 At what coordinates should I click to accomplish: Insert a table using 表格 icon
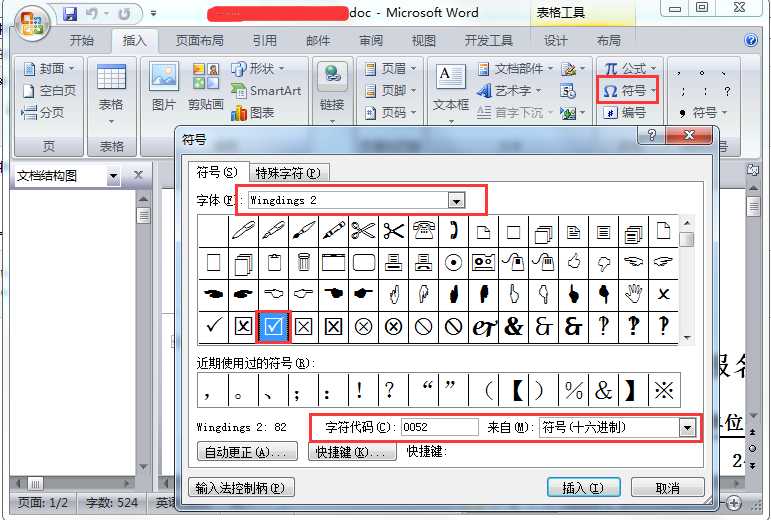pyautogui.click(x=111, y=77)
